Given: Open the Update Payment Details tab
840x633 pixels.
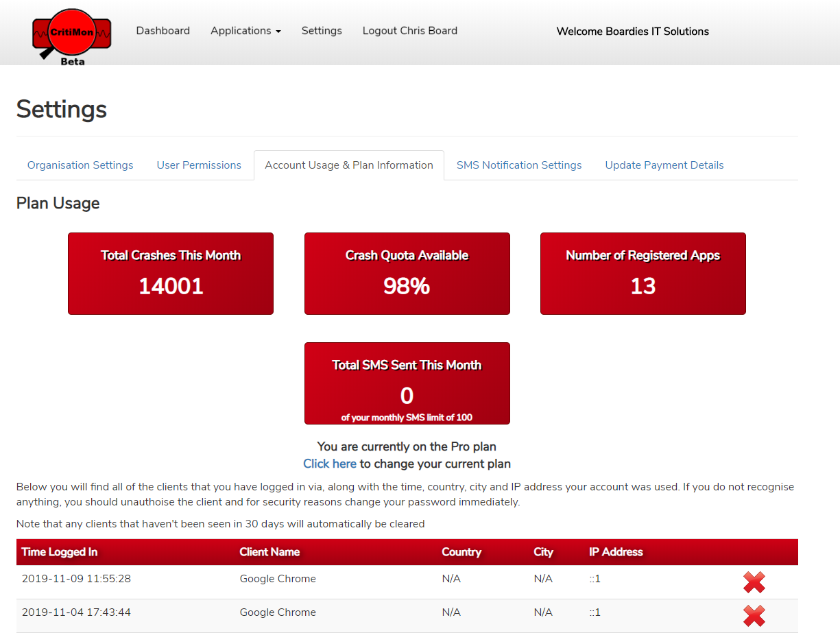Looking at the screenshot, I should click(x=664, y=165).
